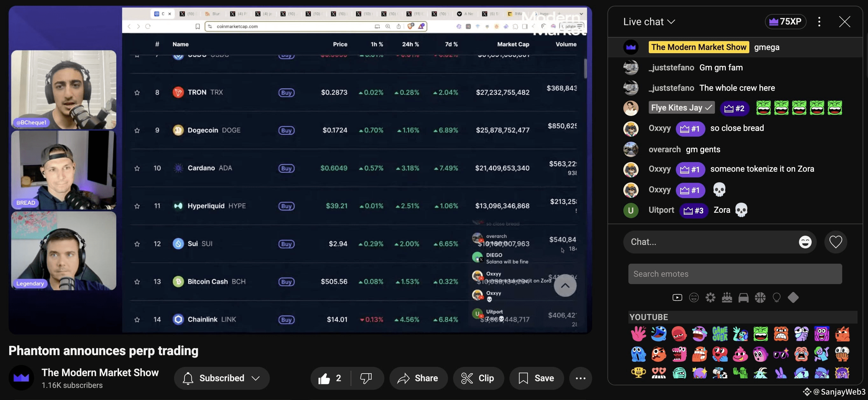The height and width of the screenshot is (400, 868).
Task: Switch to the X tab labeled (19)
Action: [x=187, y=14]
